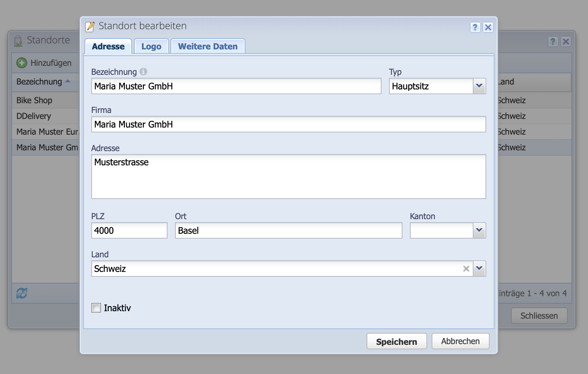Open the Kanton dropdown list
Screen dimensions: 588x374
[479, 230]
